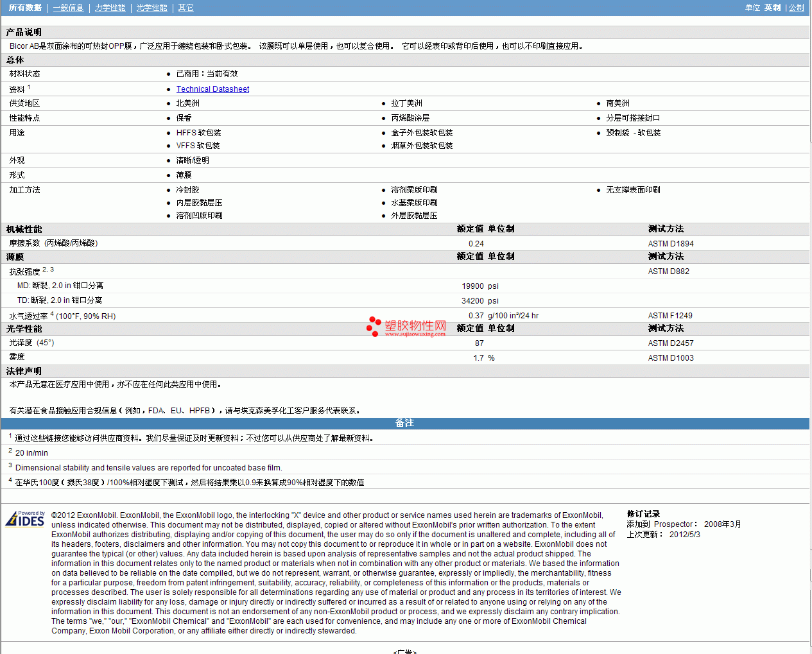The width and height of the screenshot is (812, 654).
Task: Click test method ASTM D2457
Action: point(671,343)
